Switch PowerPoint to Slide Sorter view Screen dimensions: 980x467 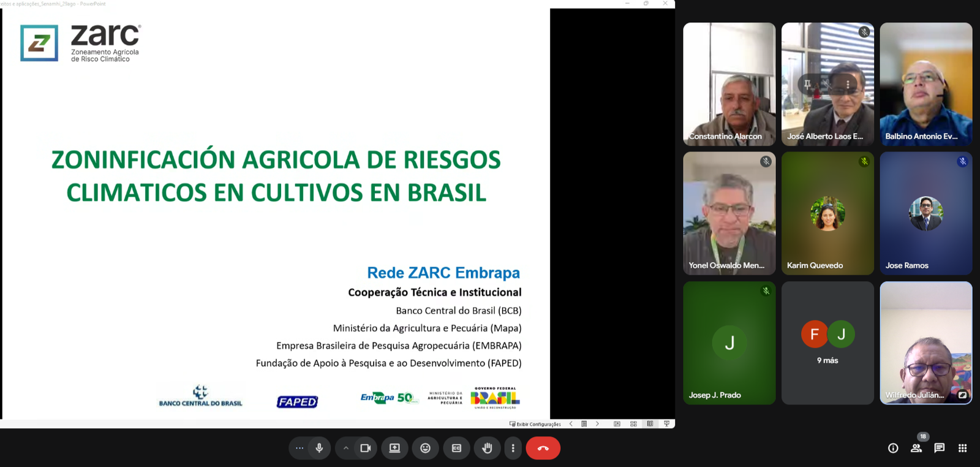pyautogui.click(x=633, y=423)
